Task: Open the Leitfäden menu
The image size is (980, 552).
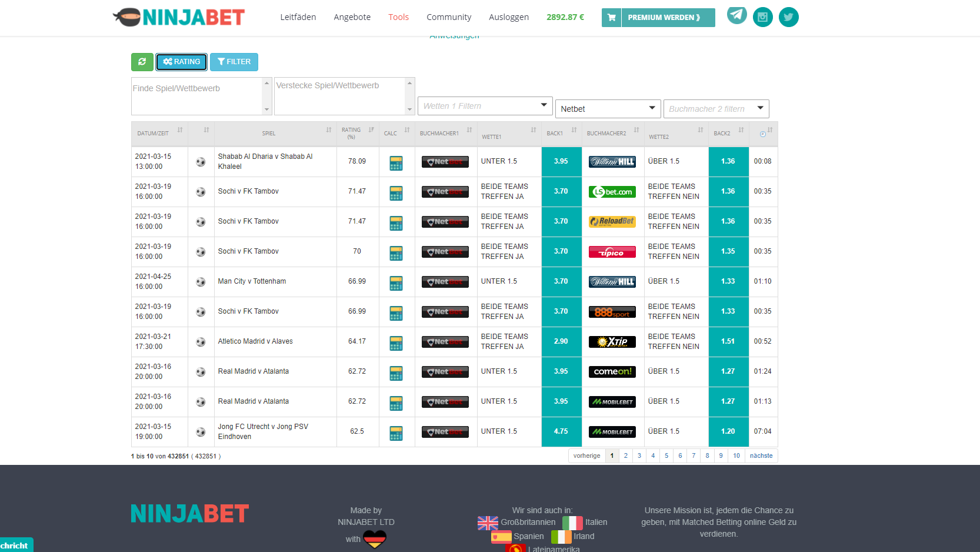Action: (298, 17)
